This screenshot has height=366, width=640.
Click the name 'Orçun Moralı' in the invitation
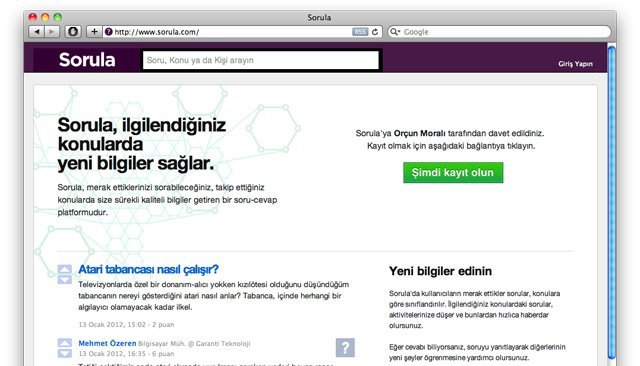[420, 133]
